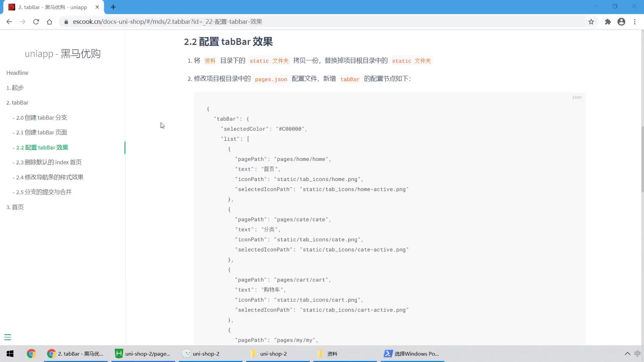The image size is (644, 362).
Task: Bookmark this page with the star icon
Action: [591, 22]
